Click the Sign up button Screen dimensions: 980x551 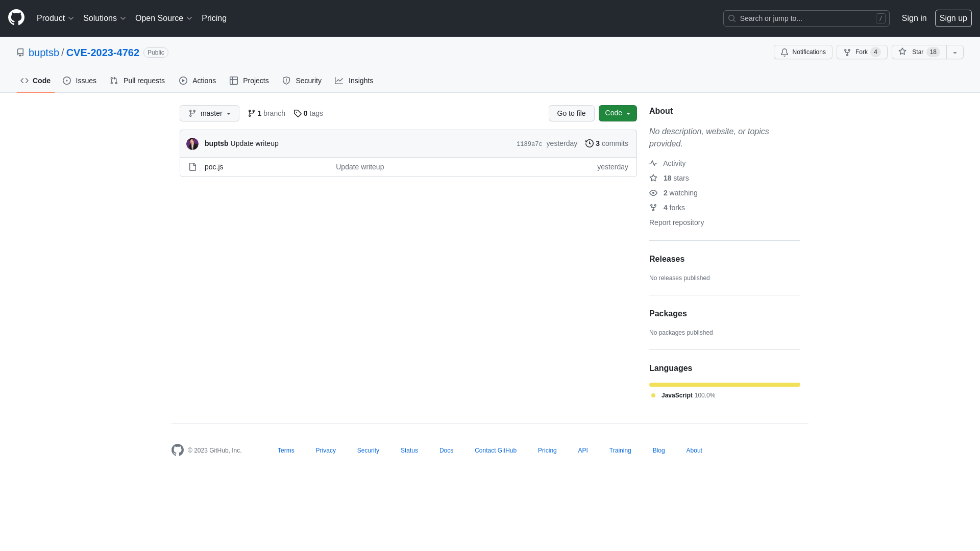pos(953,18)
